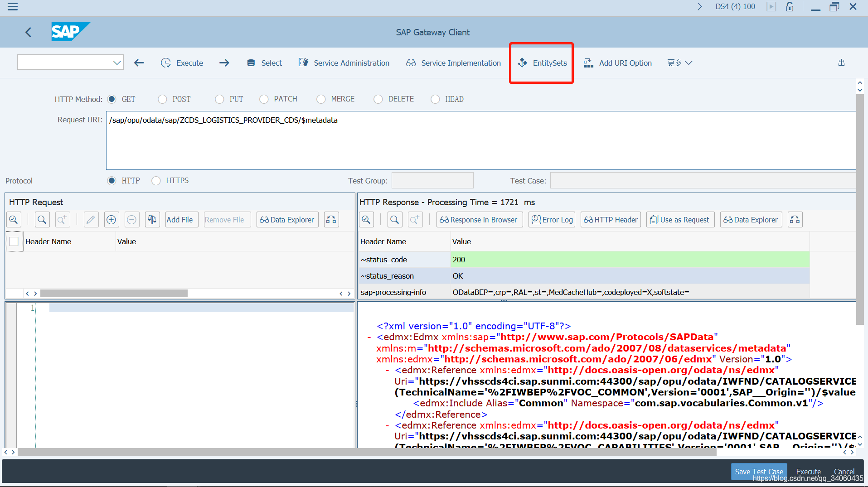Click the right arrow next-request icon

pos(224,63)
